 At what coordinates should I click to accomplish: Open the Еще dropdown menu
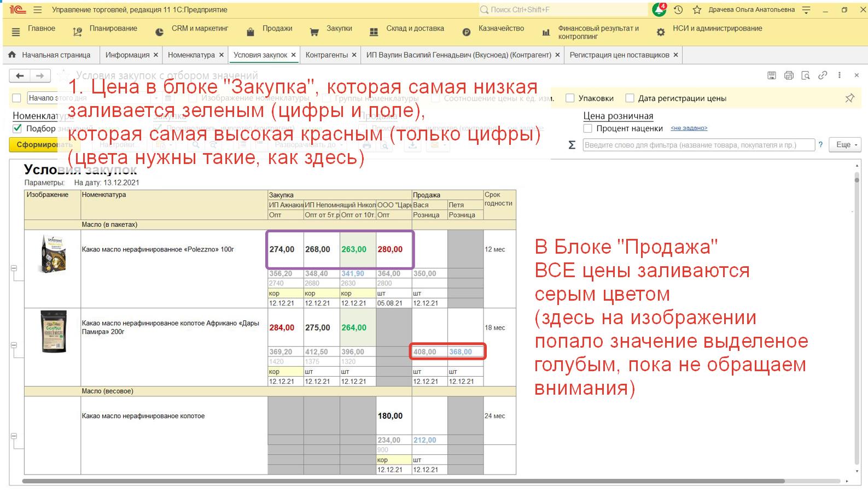(x=846, y=145)
